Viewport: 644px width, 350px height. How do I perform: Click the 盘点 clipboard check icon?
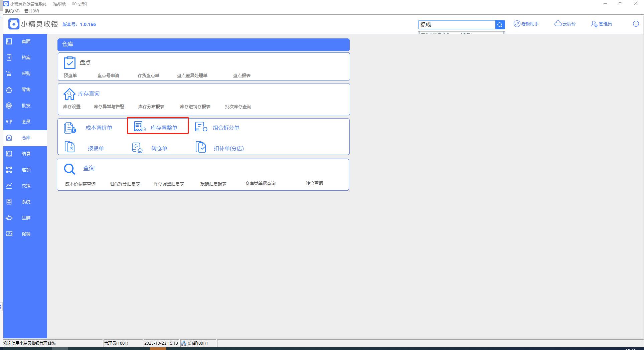(69, 62)
